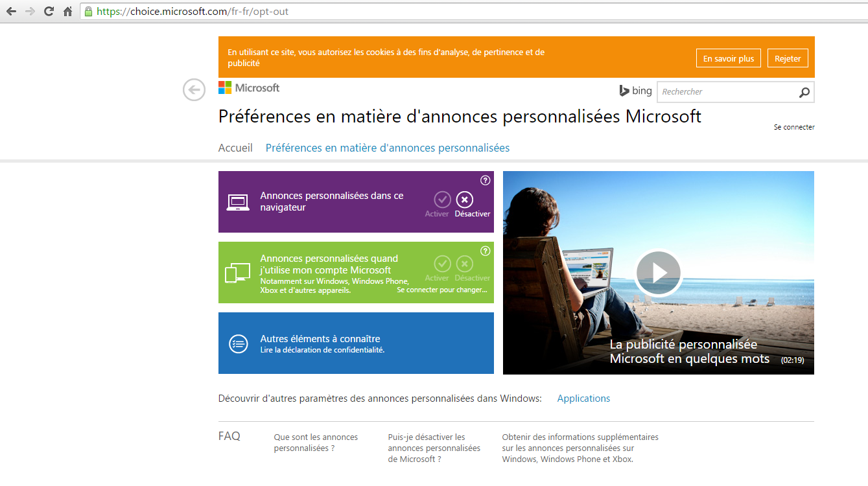Switch to Accueil tab

235,148
